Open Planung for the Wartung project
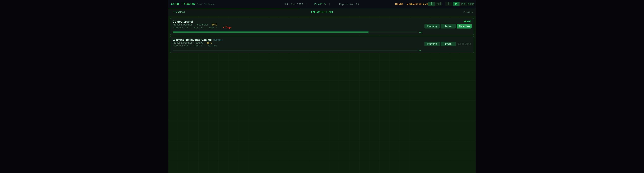This screenshot has height=173, width=644. tap(432, 44)
